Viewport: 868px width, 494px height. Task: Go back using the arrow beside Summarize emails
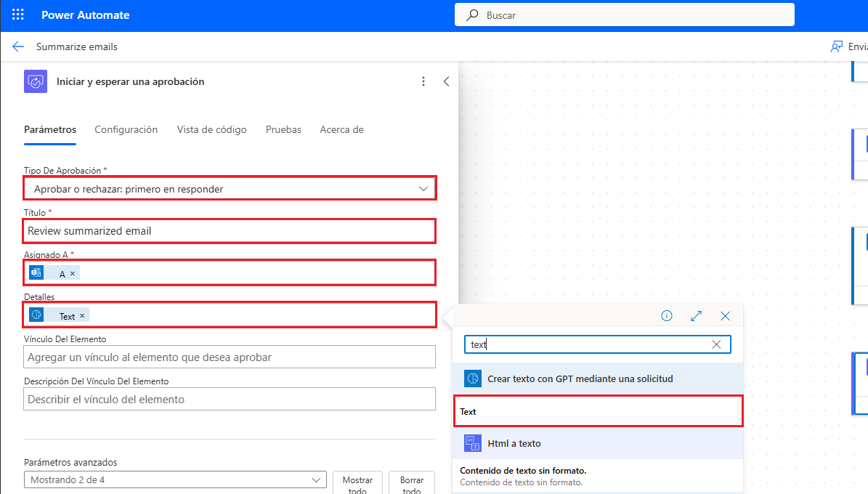[18, 46]
